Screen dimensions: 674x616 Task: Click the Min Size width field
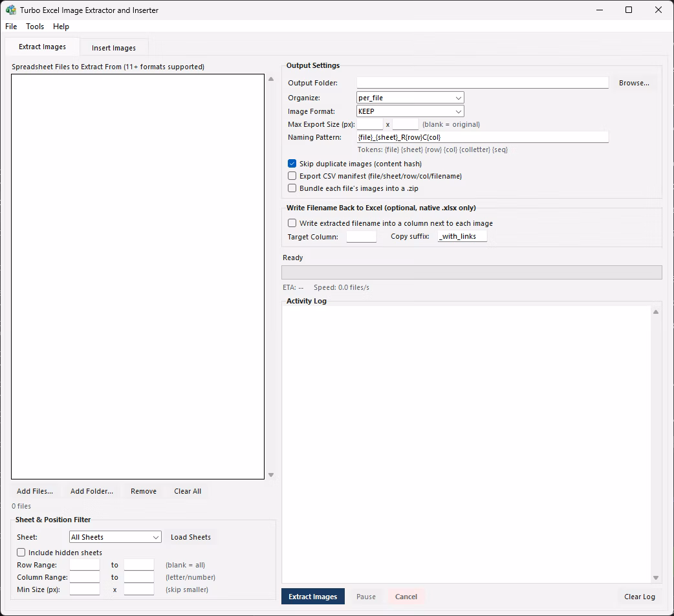tap(85, 589)
